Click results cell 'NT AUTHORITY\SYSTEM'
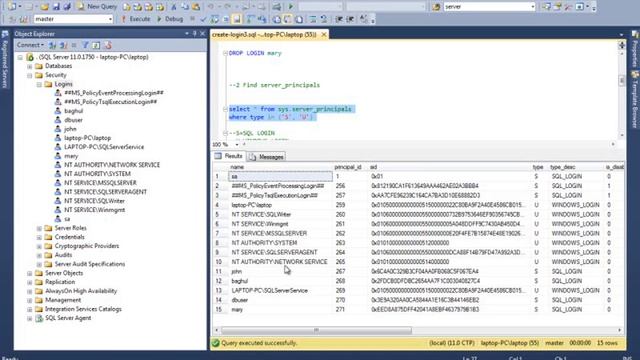The height and width of the screenshot is (360, 640). point(264,243)
